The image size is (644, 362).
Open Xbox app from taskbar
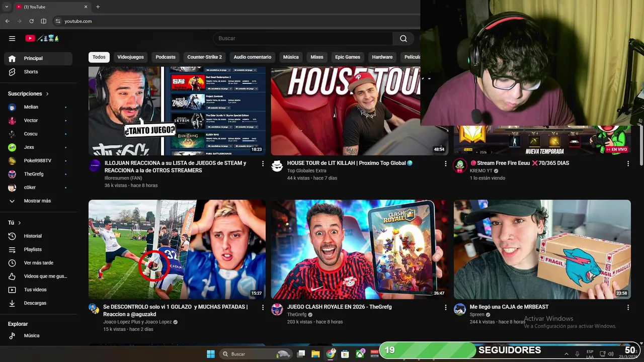coord(360,354)
